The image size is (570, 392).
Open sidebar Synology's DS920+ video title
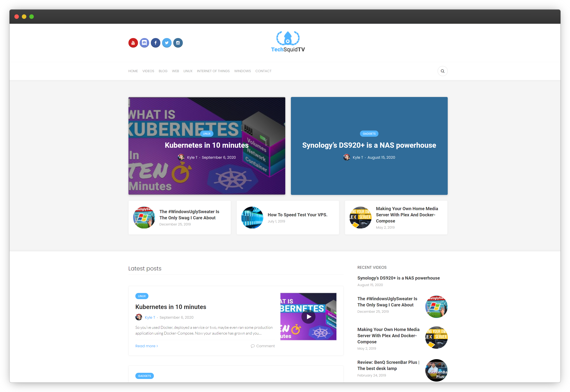click(x=399, y=278)
